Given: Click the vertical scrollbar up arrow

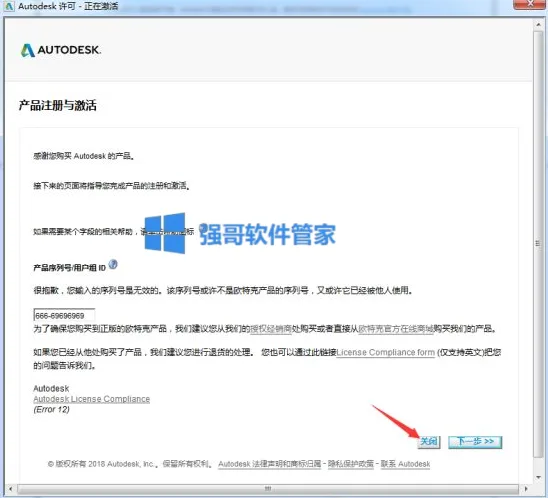Looking at the screenshot, I should pyautogui.click(x=539, y=24).
